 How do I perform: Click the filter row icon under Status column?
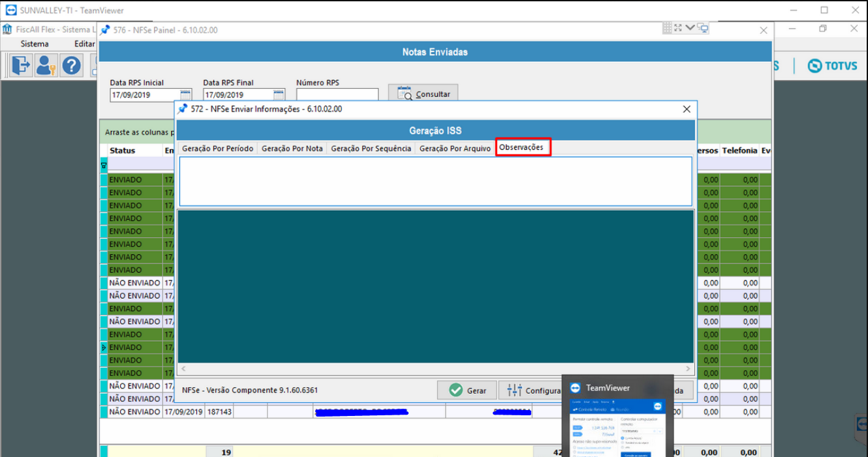tap(103, 166)
